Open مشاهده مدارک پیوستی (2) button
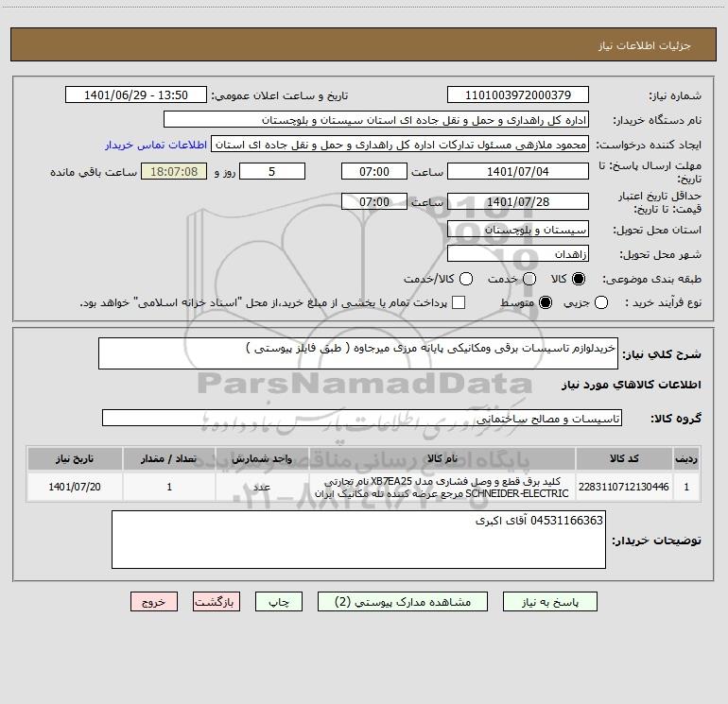Screen dimensions: 728x704 403,602
